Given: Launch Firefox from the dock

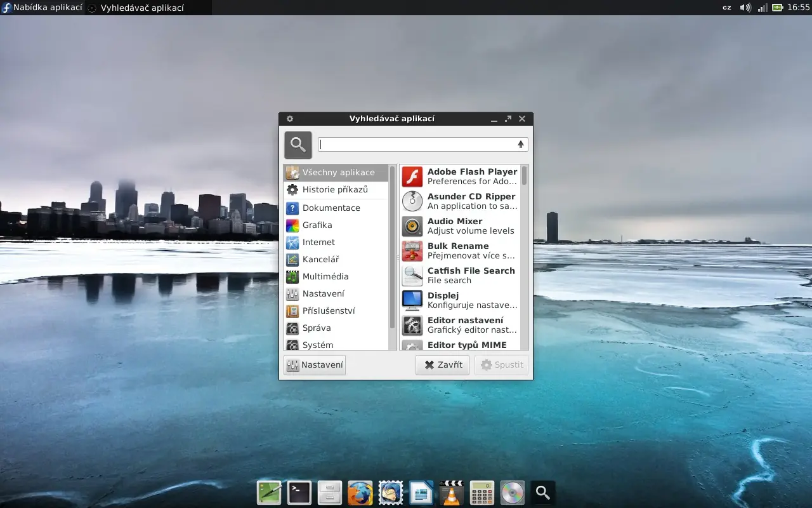Looking at the screenshot, I should (360, 492).
